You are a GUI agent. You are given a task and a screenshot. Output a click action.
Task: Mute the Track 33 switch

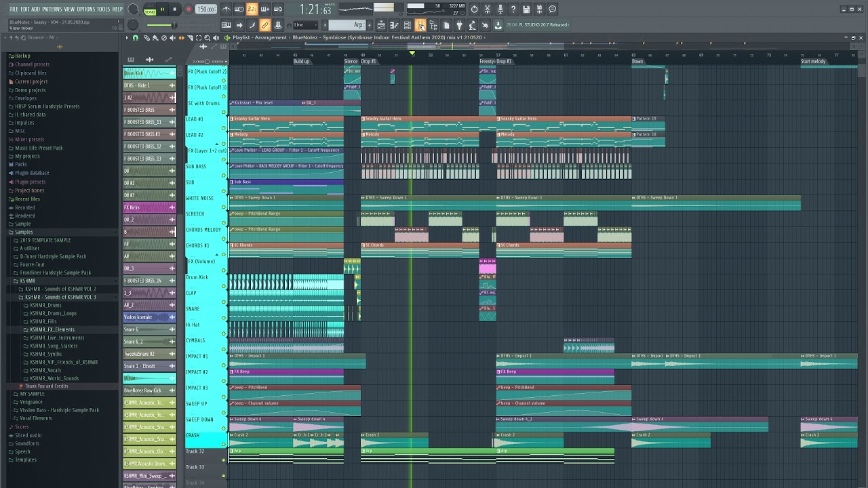223,476
